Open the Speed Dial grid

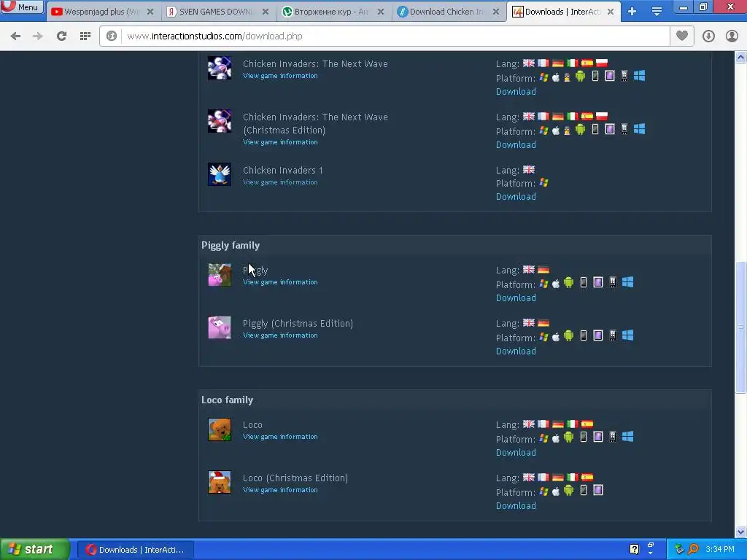click(x=85, y=36)
